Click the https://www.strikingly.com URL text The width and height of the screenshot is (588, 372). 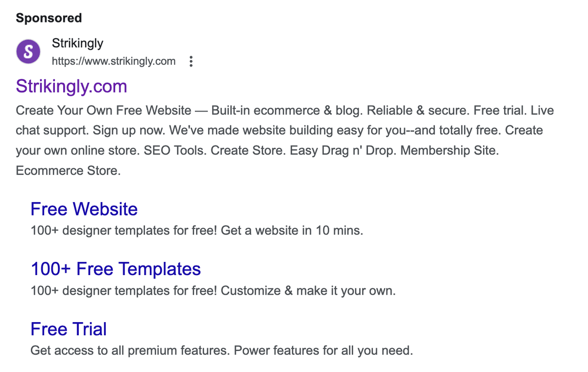pyautogui.click(x=114, y=61)
